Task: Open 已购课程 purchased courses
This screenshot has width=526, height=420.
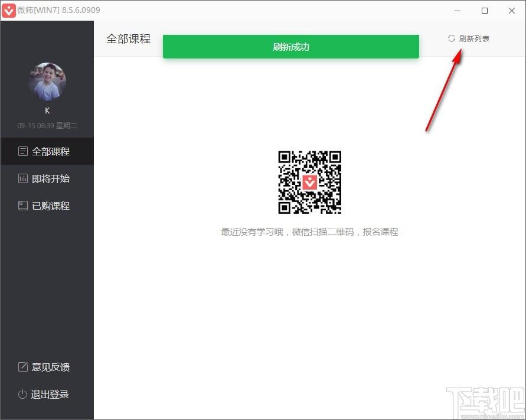Action: (x=47, y=206)
